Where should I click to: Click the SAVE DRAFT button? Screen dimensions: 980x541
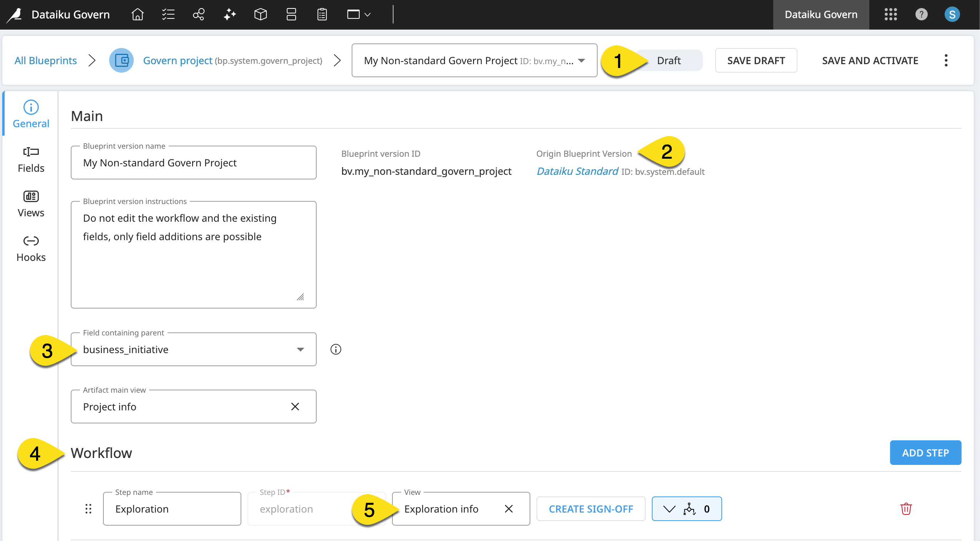(756, 60)
